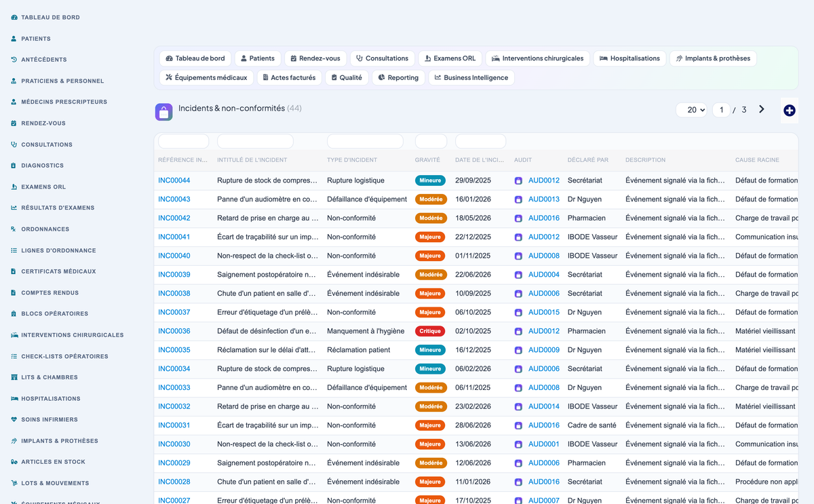Image resolution: width=814 pixels, height=504 pixels.
Task: Open the rows-per-page dropdown showing 20
Action: [x=691, y=110]
